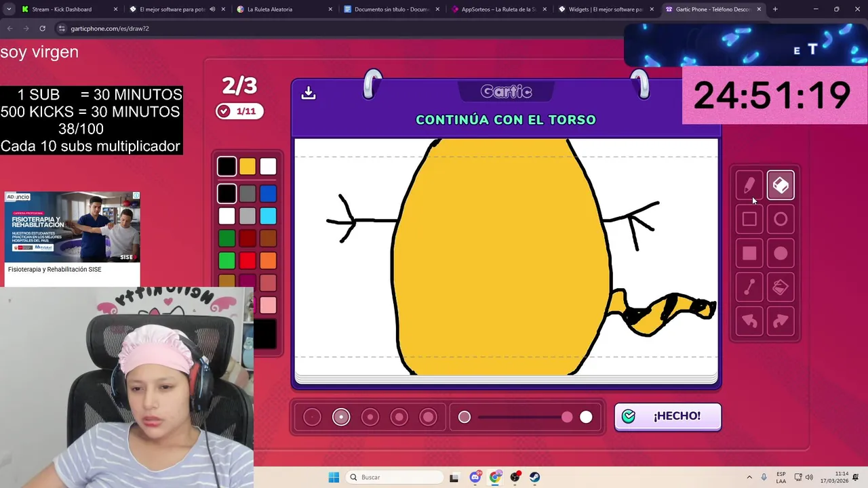Select the Eraser tool
Image resolution: width=868 pixels, height=488 pixels.
(781, 185)
